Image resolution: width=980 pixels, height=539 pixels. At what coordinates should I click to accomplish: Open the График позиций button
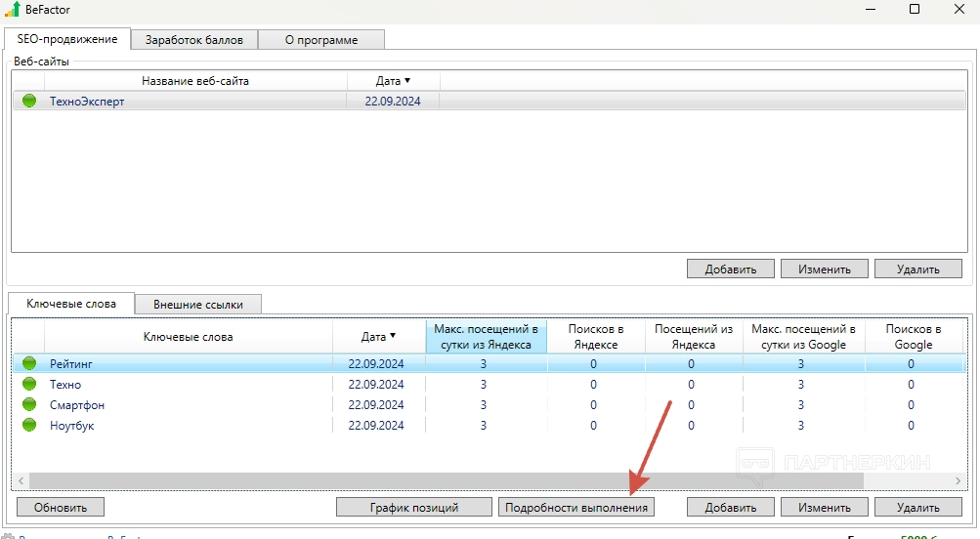click(414, 508)
